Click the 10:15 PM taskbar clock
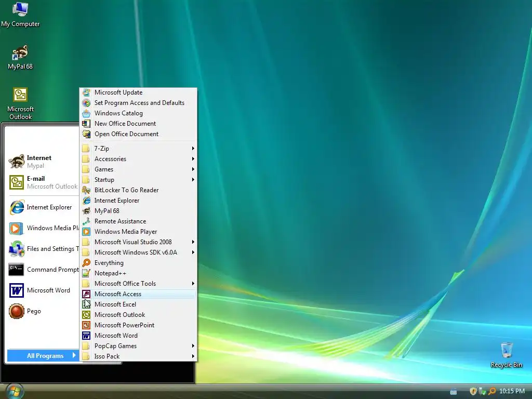The image size is (532, 399). pos(512,391)
